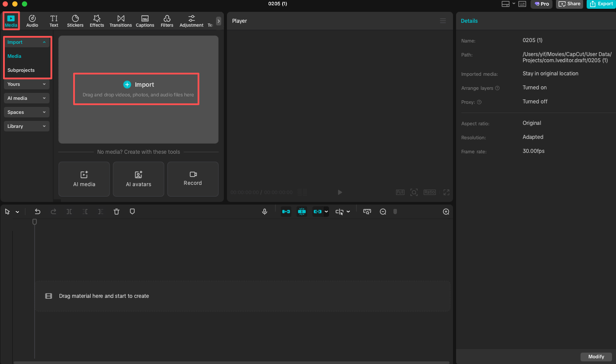Click the Delete right trim icon
616x364 pixels.
tap(101, 212)
